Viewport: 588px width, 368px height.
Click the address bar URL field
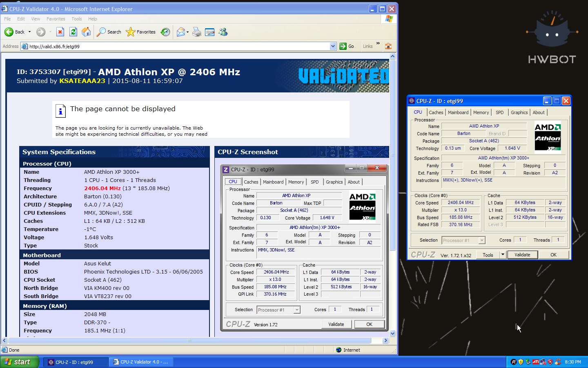tap(179, 46)
